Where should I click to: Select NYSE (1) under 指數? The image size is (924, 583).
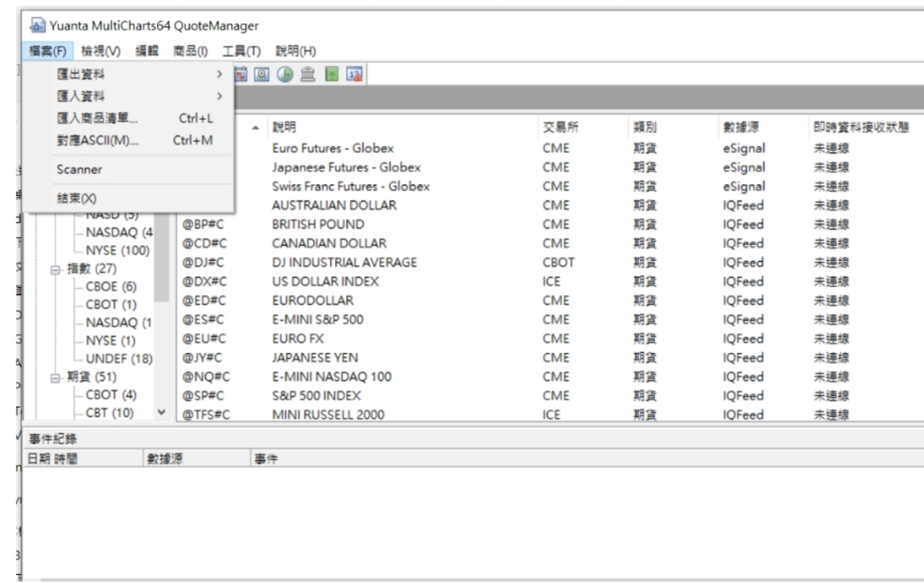111,341
